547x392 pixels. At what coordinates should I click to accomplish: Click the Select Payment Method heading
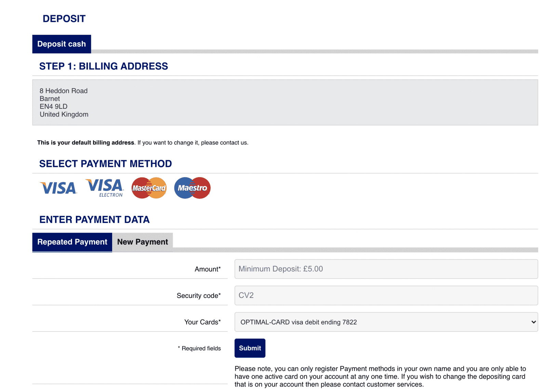[105, 164]
